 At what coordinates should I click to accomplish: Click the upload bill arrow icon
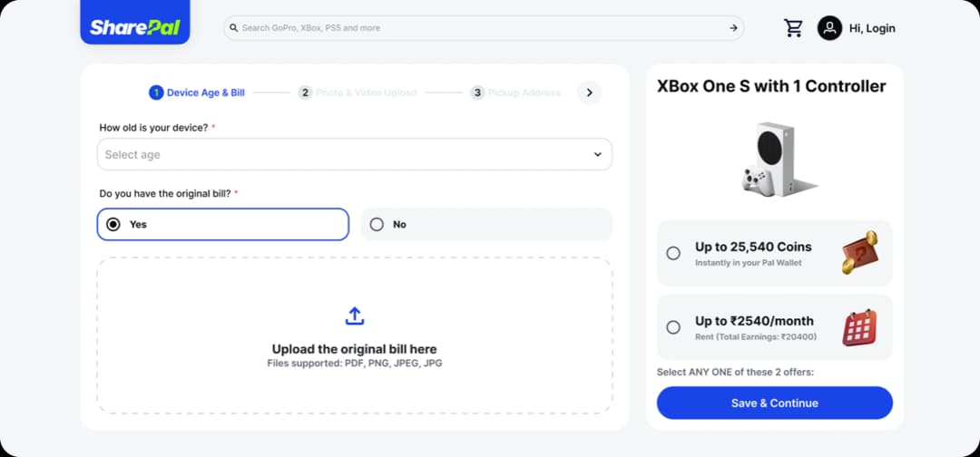tap(354, 316)
